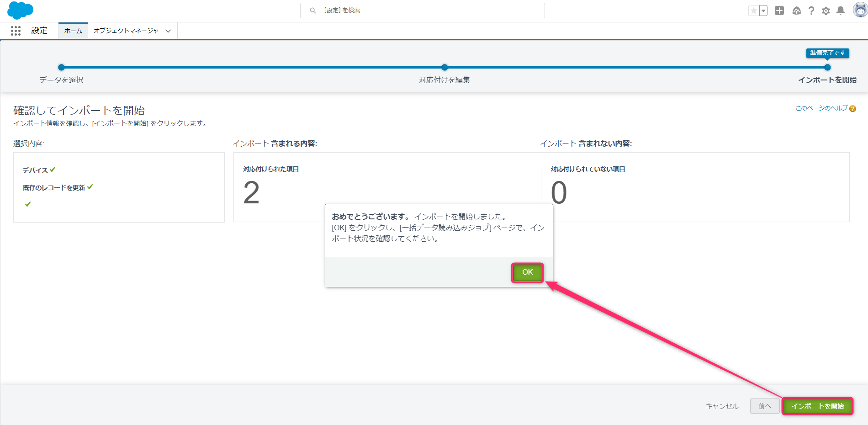Click the Trailhead guidance icon
The width and height of the screenshot is (868, 425).
click(x=796, y=11)
